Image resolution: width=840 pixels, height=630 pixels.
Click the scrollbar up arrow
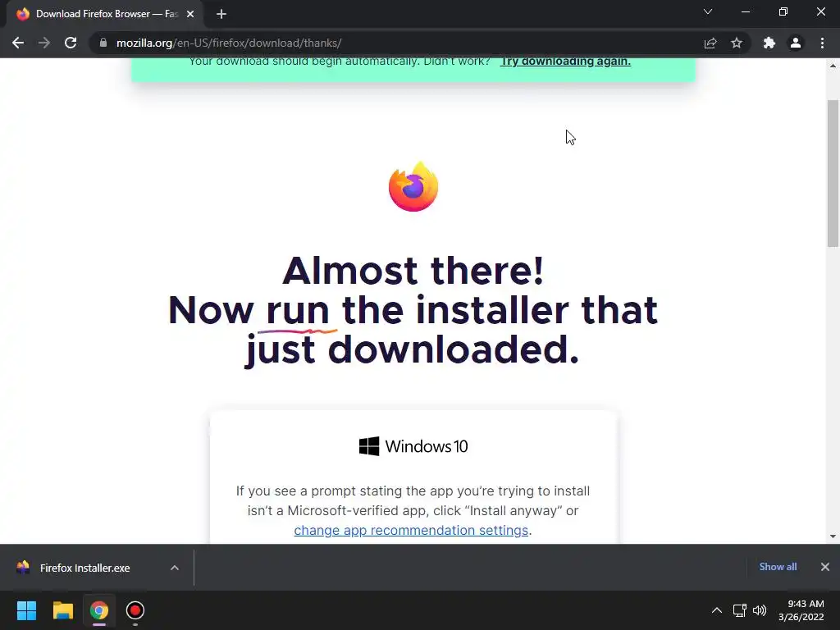833,66
